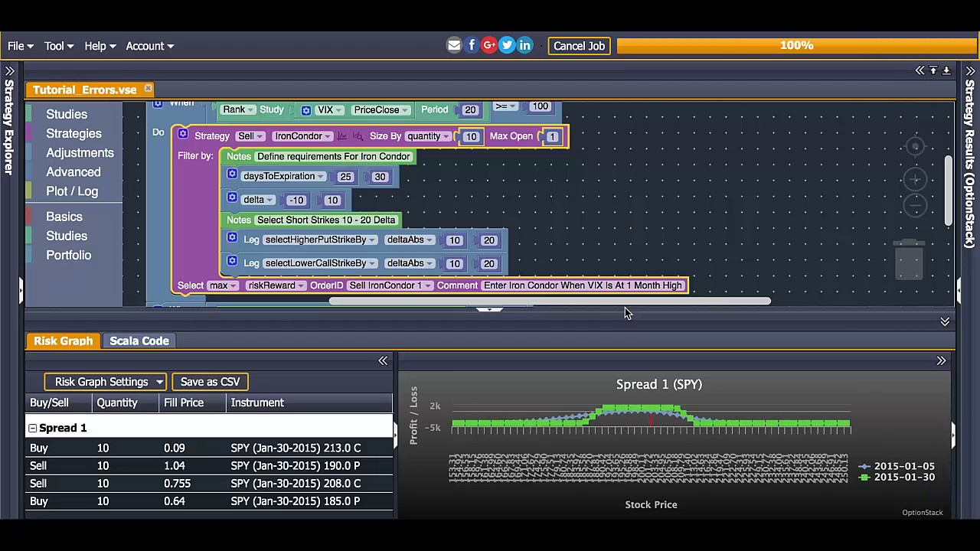Edit the Comment text field
This screenshot has height=551, width=980.
583,285
